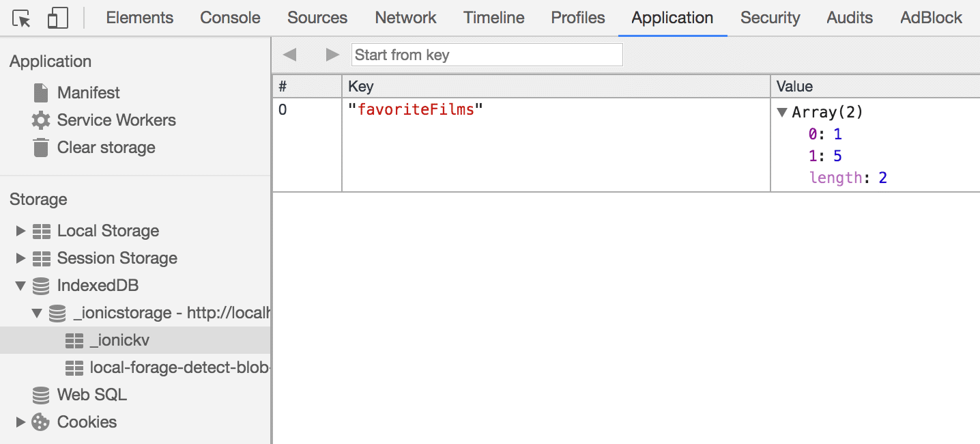Switch to the Console tab

click(230, 18)
